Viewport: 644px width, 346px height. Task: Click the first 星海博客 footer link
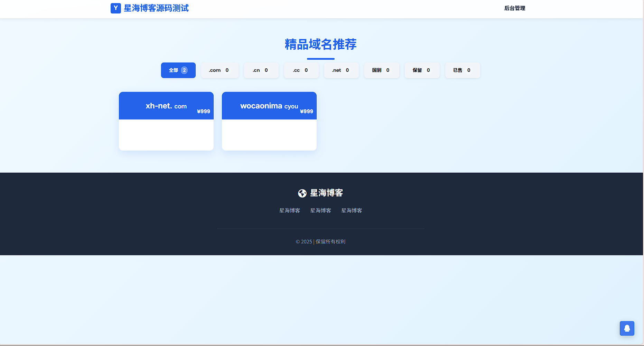tap(290, 211)
